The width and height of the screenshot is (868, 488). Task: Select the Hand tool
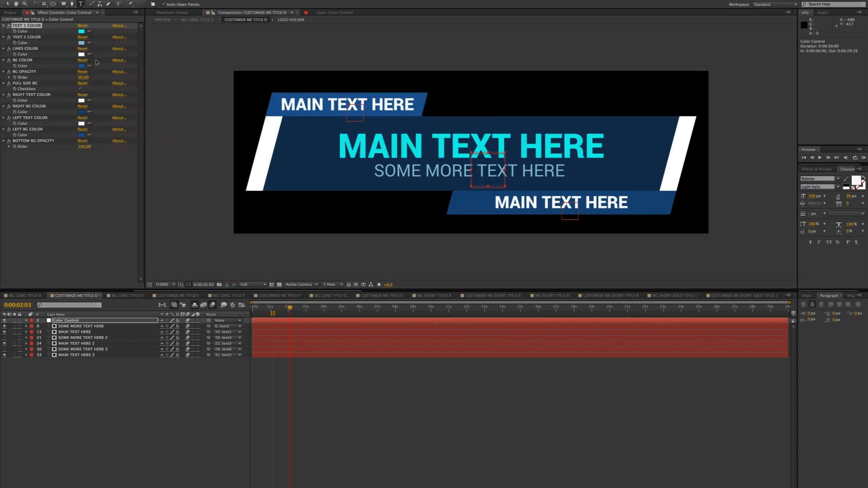[16, 4]
